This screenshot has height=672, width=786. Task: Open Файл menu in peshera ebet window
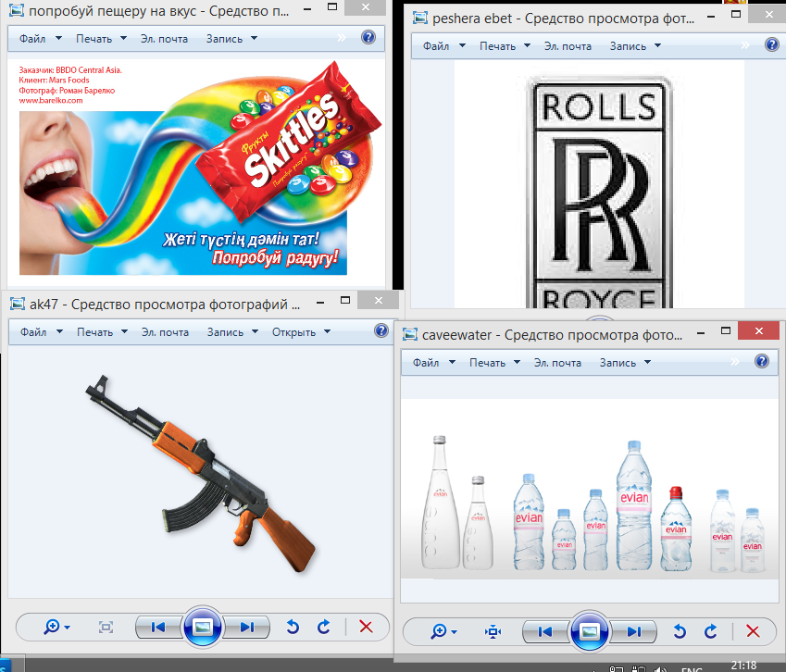[444, 46]
